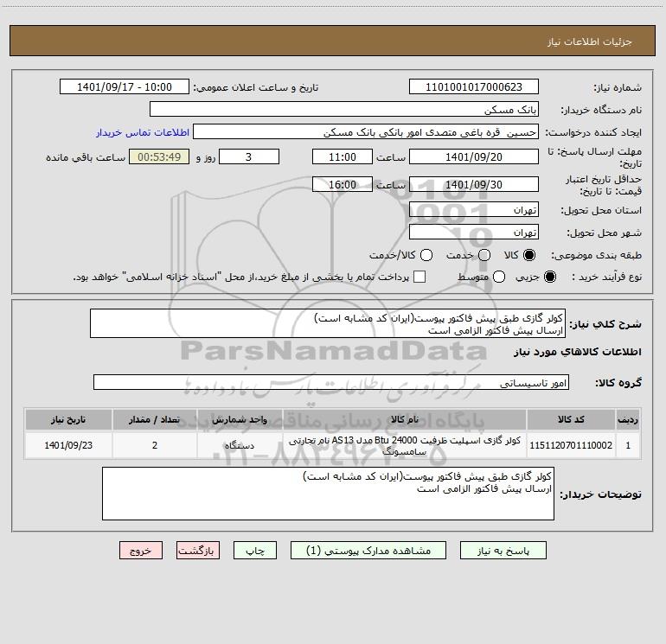Click the توضیحات خریدار text area
Image resolution: width=666 pixels, height=644 pixels.
pos(329,494)
